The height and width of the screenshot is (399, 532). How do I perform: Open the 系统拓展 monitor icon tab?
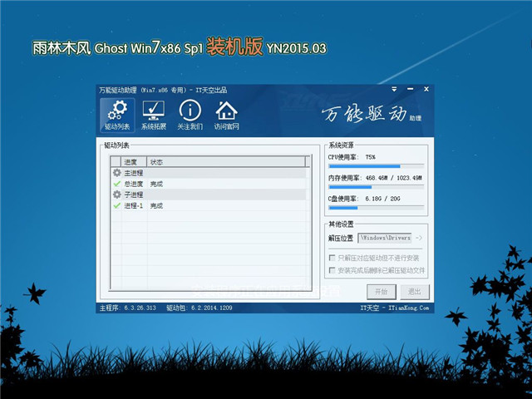(153, 116)
